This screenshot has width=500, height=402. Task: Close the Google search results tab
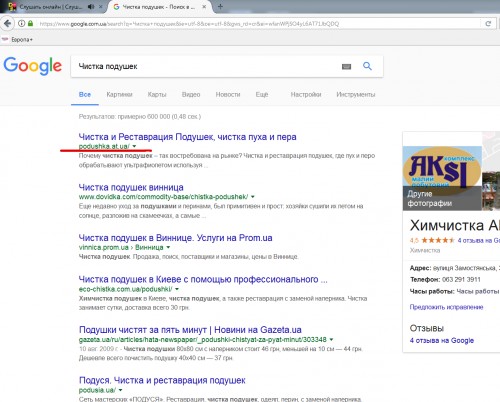[x=204, y=7]
